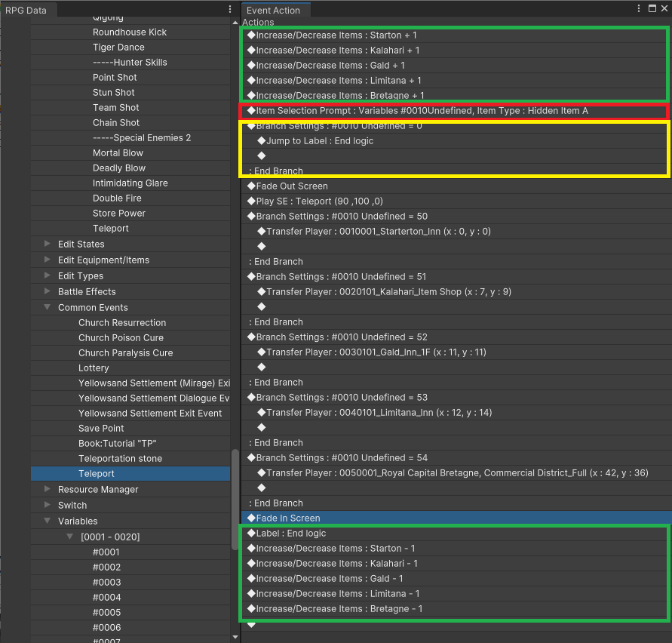672x643 pixels.
Task: Open RPG Data panel options menu
Action: pos(230,9)
